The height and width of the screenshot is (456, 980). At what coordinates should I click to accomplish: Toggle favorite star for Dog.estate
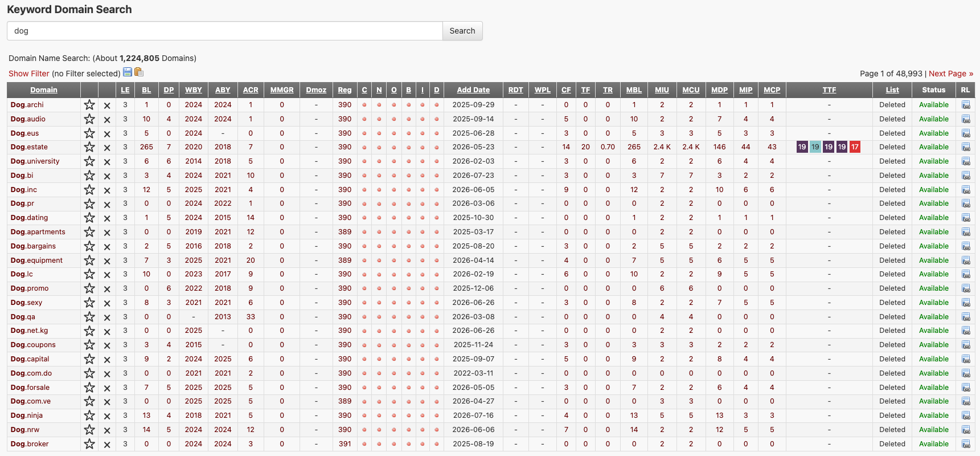tap(89, 147)
